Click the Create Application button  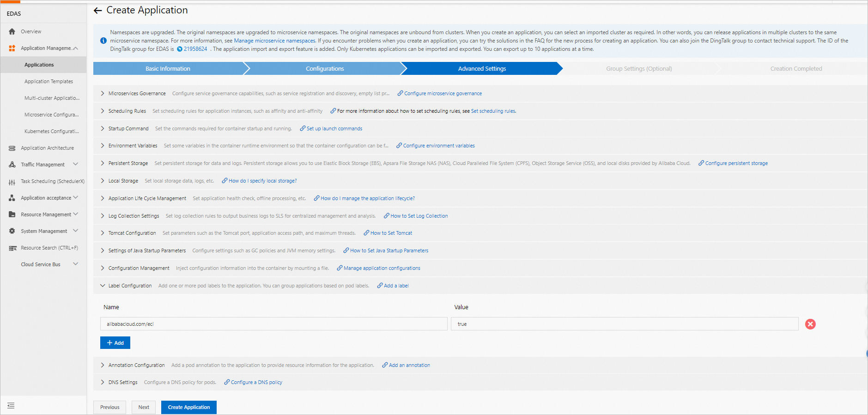coord(189,407)
